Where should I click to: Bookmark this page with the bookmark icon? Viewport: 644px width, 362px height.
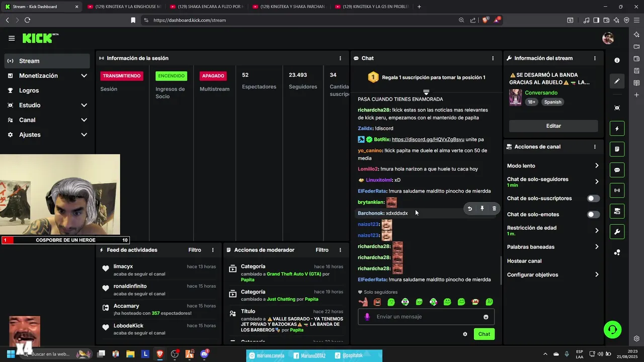pyautogui.click(x=133, y=20)
